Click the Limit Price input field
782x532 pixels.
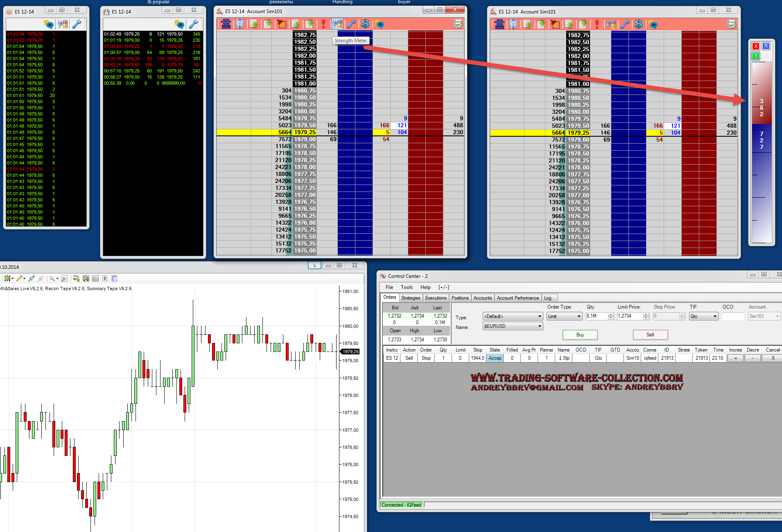click(629, 316)
